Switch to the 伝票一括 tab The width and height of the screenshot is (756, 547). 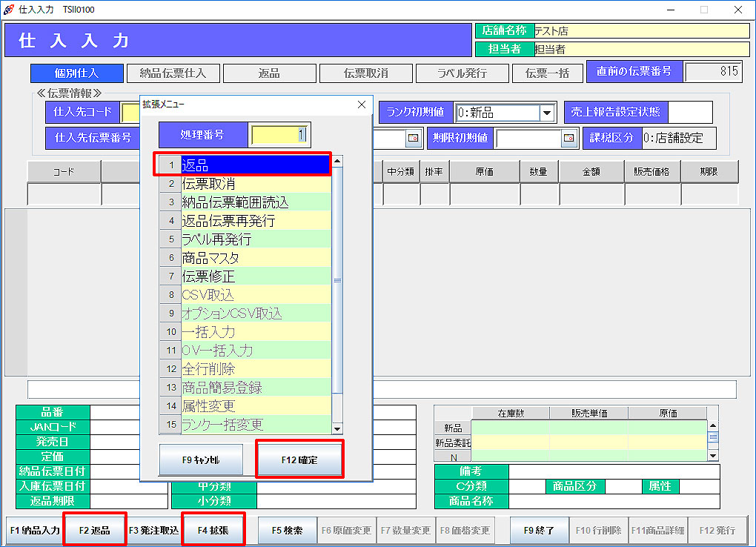point(547,73)
